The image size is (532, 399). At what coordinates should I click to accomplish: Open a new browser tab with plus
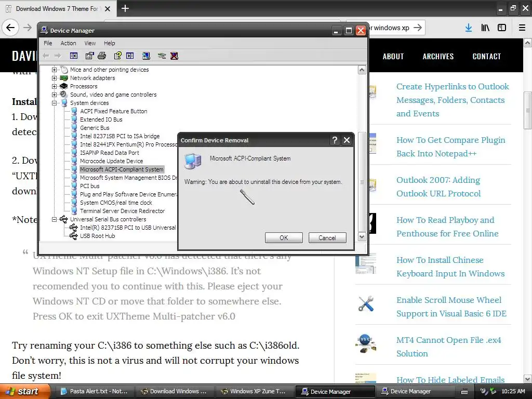[x=125, y=8]
